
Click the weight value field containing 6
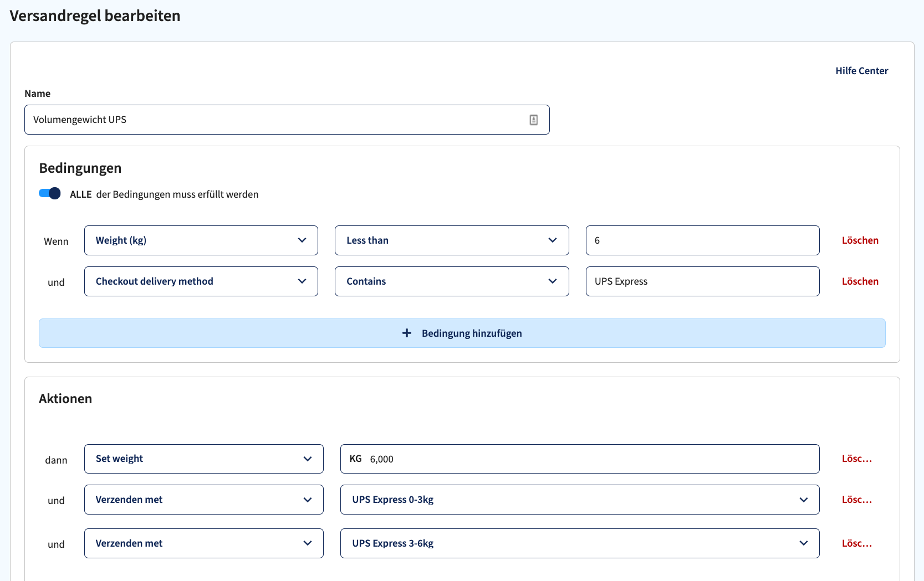click(x=702, y=240)
